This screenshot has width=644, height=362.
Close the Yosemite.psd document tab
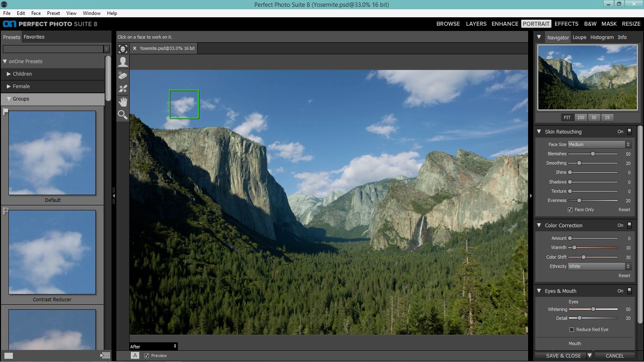point(134,48)
